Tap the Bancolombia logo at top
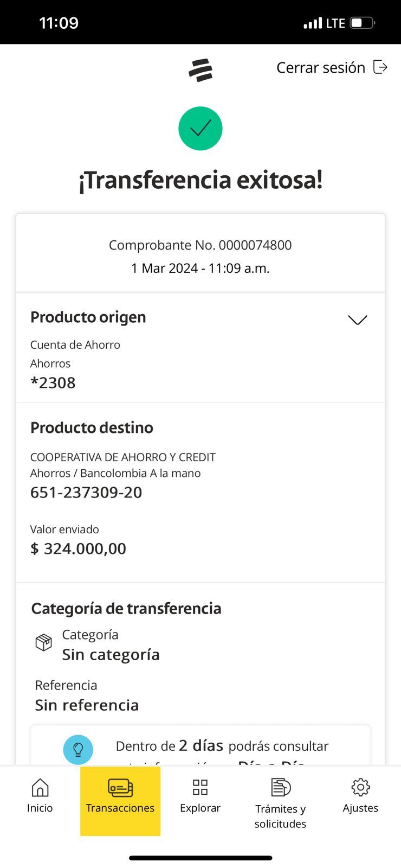This screenshot has height=868, width=401. [x=200, y=71]
